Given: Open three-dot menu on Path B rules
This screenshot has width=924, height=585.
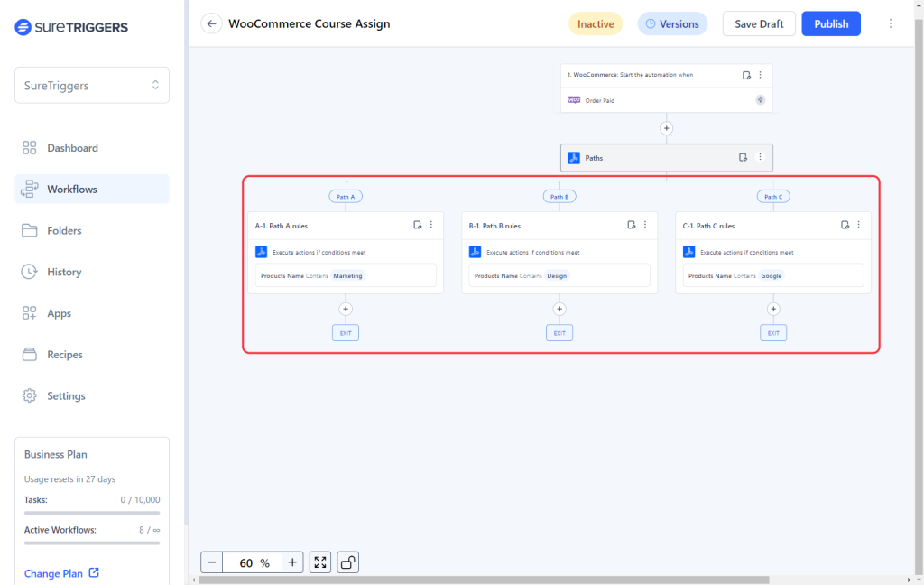Looking at the screenshot, I should pyautogui.click(x=644, y=225).
